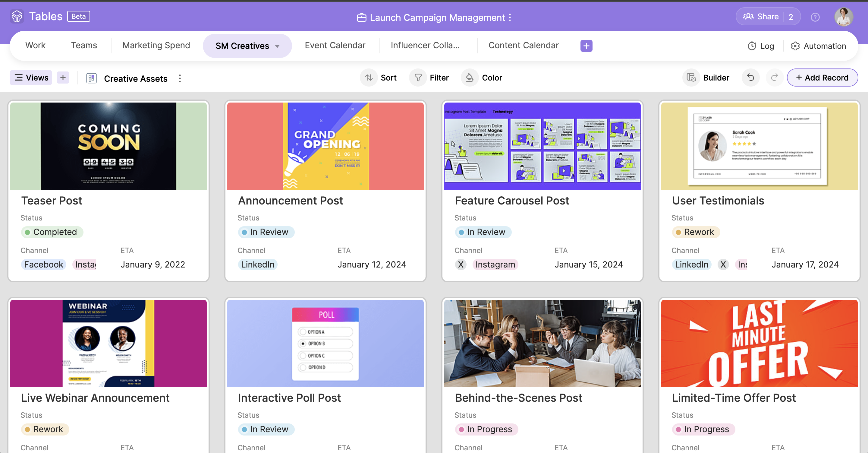Switch to the Content Calendar tab
The image size is (868, 453).
coord(524,45)
